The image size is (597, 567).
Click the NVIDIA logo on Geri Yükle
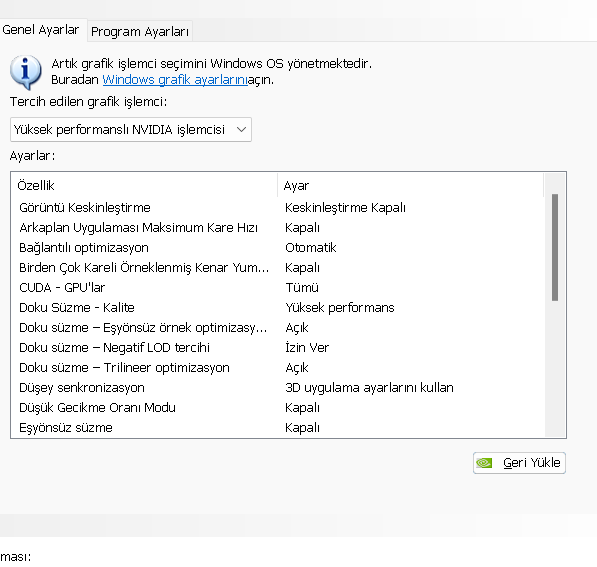click(484, 463)
